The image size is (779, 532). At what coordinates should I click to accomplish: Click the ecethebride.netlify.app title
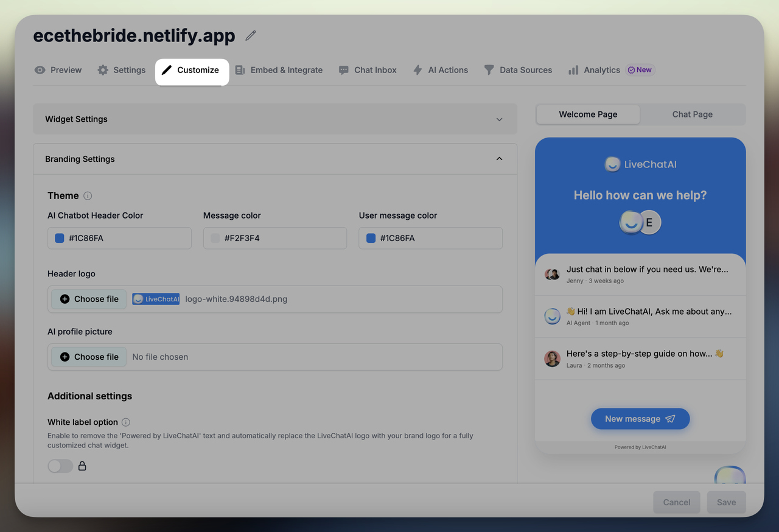[134, 35]
